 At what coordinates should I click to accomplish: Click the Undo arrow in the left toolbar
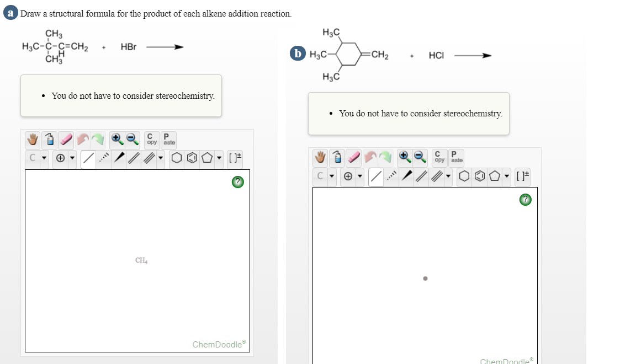coord(82,139)
